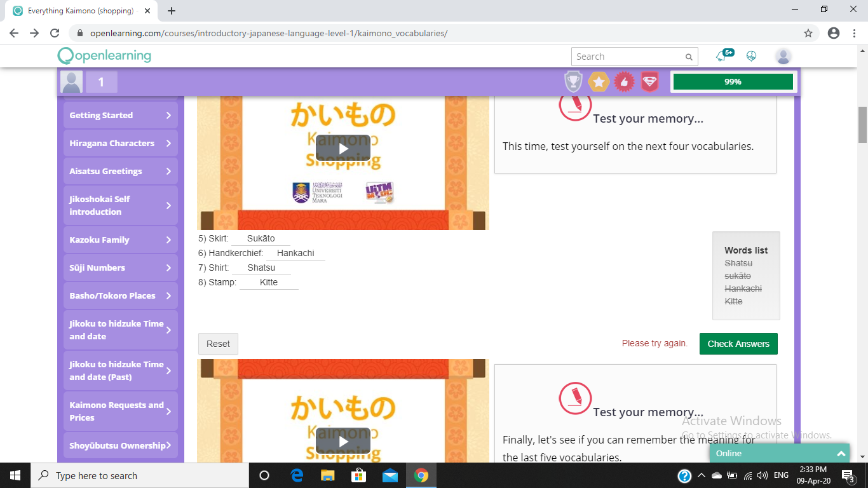Click the 99% progress bar
Image resolution: width=868 pixels, height=488 pixels.
(733, 81)
